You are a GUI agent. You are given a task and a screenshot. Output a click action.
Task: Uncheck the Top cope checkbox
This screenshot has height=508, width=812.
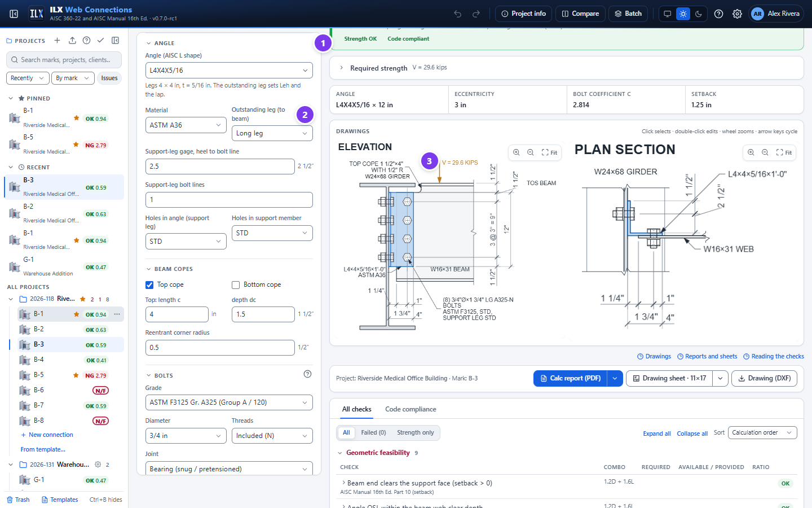tap(149, 285)
